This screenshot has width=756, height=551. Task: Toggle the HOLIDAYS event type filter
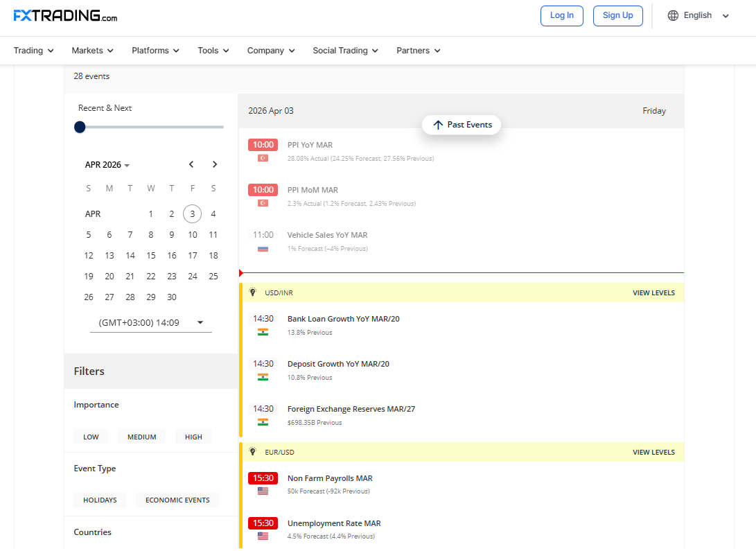(x=100, y=500)
